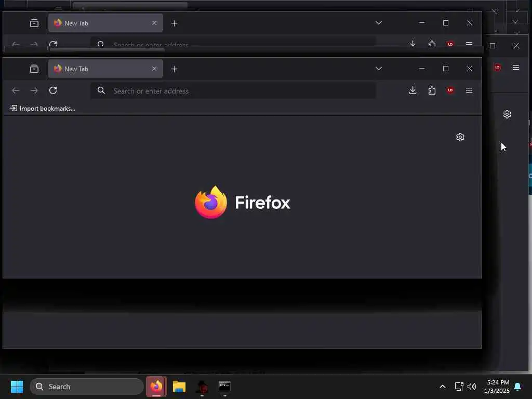Open the terminal app in taskbar
Screen dimensions: 532x399
pyautogui.click(x=224, y=387)
